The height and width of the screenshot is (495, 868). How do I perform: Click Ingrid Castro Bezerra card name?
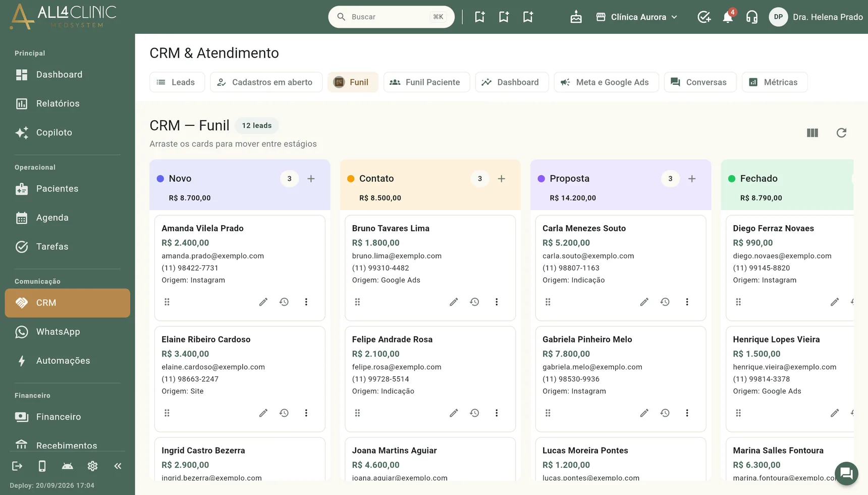[x=203, y=451]
